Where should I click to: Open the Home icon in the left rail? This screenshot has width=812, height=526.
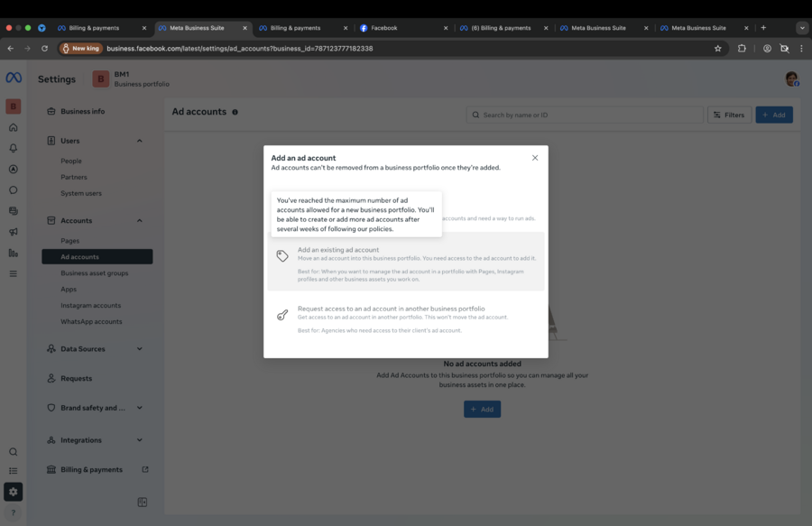click(x=14, y=127)
